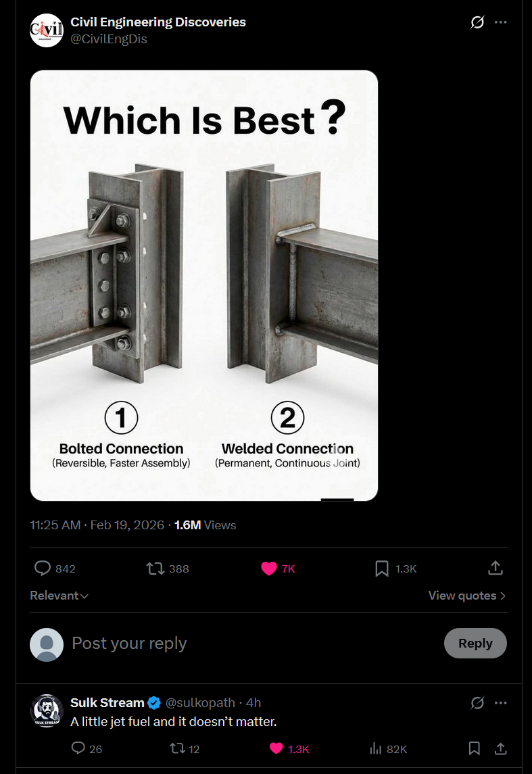Click the reply comment icon showing 842

43,569
